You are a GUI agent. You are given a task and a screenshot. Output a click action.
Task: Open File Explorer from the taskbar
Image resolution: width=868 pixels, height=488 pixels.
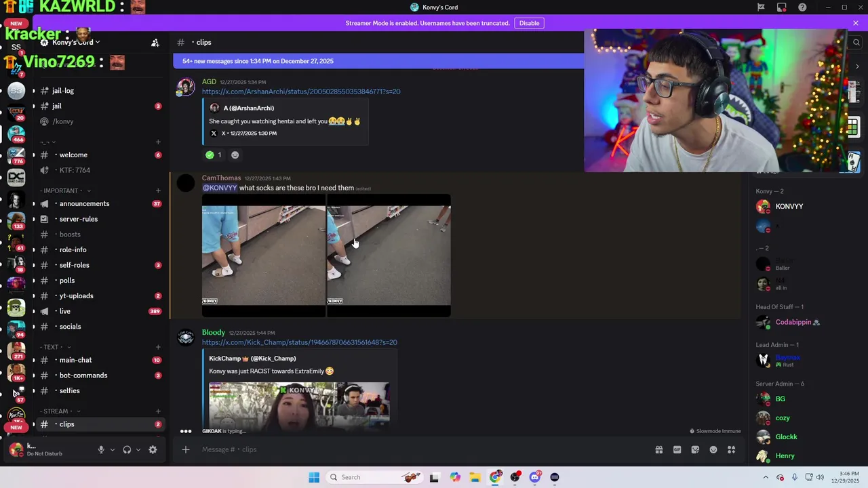475,477
